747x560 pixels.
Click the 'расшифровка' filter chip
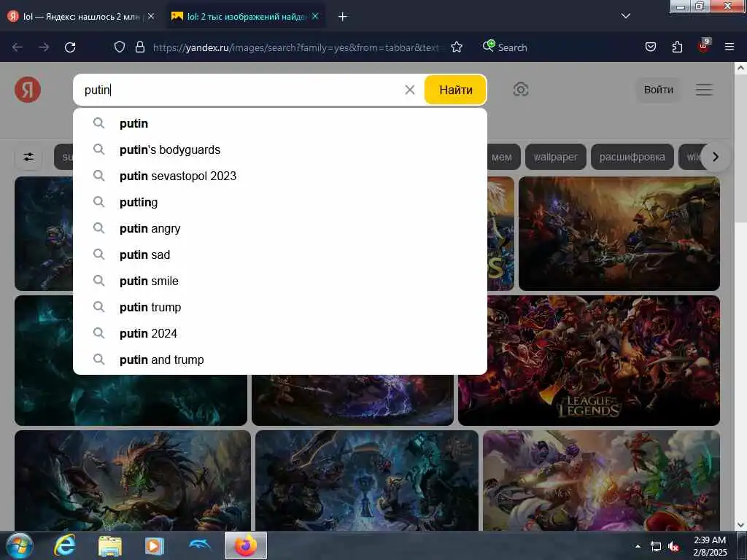point(632,157)
